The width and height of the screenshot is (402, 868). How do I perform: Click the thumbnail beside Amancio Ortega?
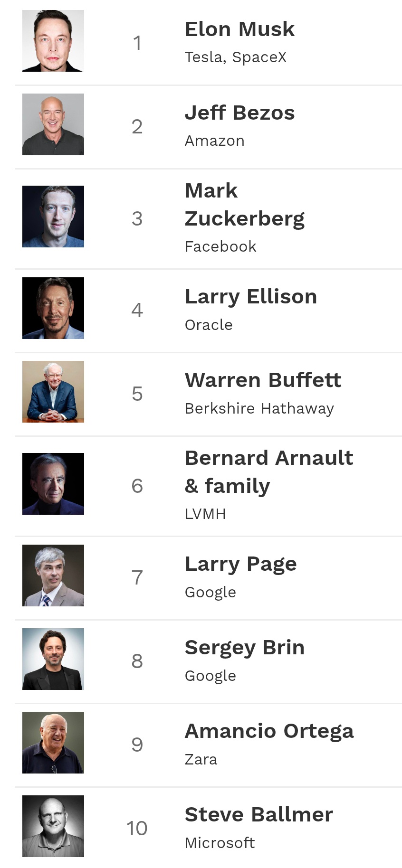coord(53,743)
